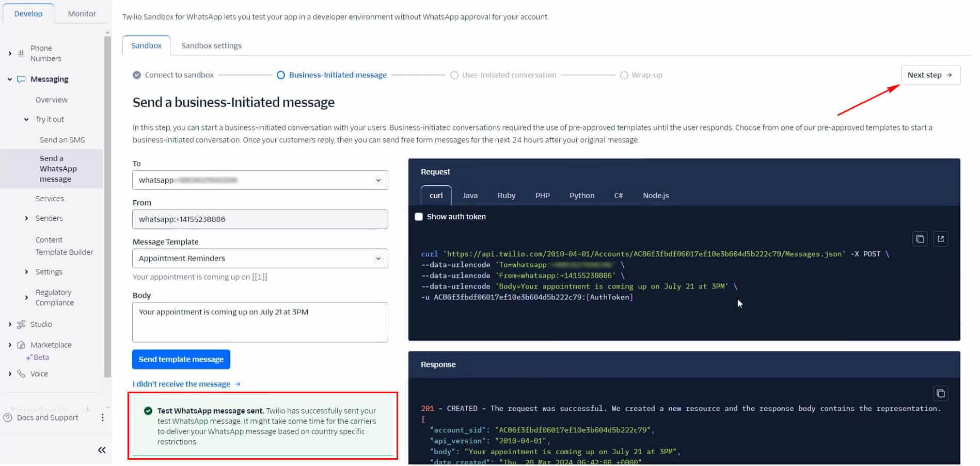Expand the Phone Numbers section
This screenshot has width=980, height=466.
9,53
